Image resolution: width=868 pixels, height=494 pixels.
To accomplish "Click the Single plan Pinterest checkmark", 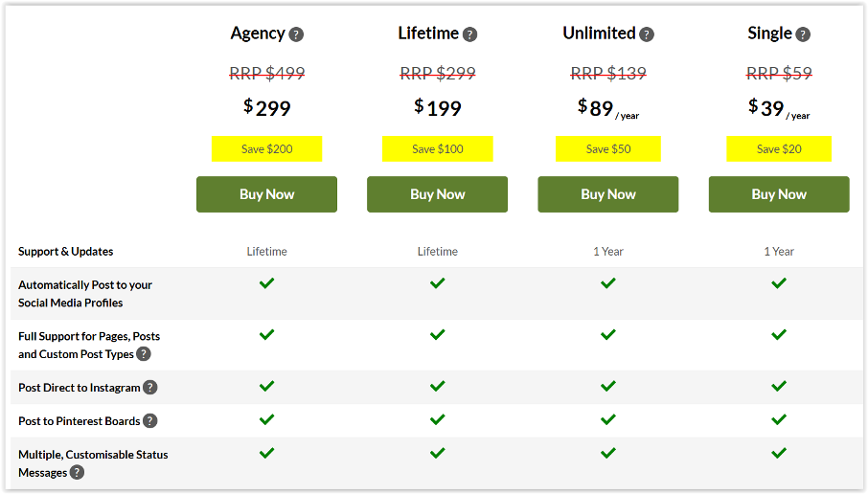I will pyautogui.click(x=779, y=419).
